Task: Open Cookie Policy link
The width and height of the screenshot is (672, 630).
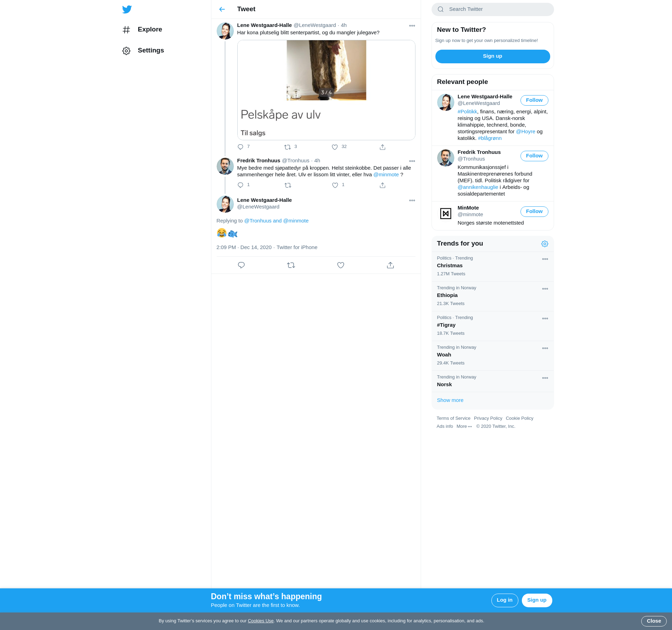Action: 519,418
